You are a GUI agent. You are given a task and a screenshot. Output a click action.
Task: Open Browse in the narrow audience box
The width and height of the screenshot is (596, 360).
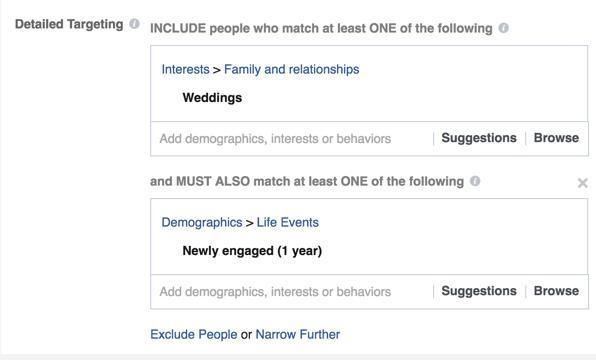tap(556, 291)
